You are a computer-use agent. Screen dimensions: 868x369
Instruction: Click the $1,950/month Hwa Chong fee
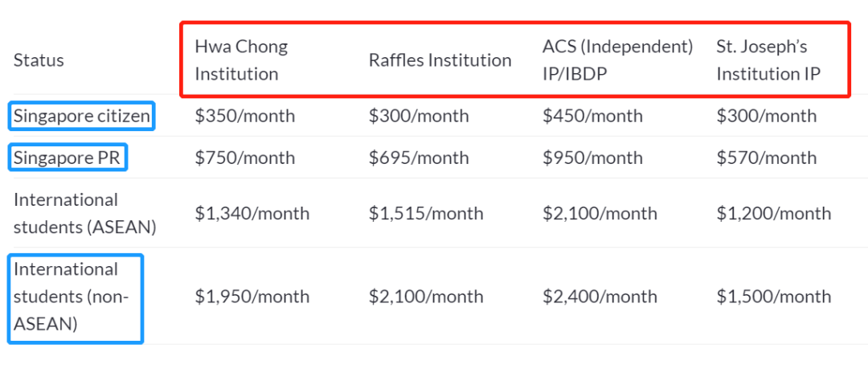[252, 297]
